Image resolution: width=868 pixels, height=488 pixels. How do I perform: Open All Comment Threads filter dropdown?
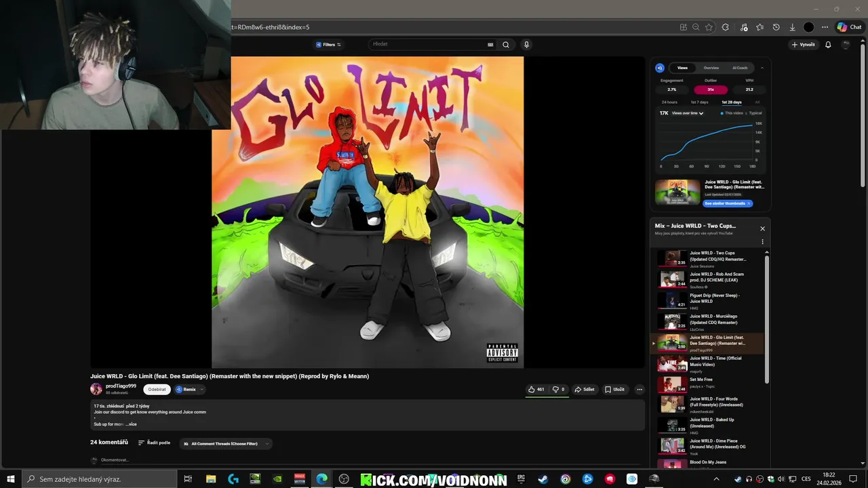(225, 444)
